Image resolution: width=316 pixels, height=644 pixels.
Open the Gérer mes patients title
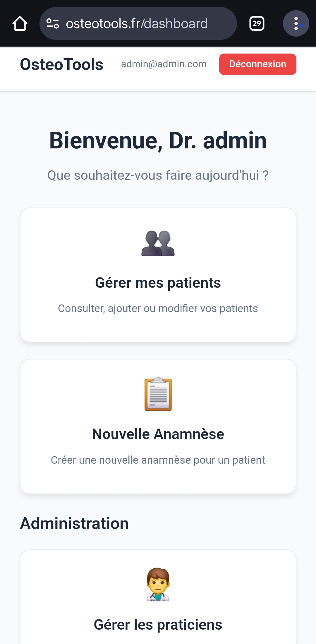point(158,283)
